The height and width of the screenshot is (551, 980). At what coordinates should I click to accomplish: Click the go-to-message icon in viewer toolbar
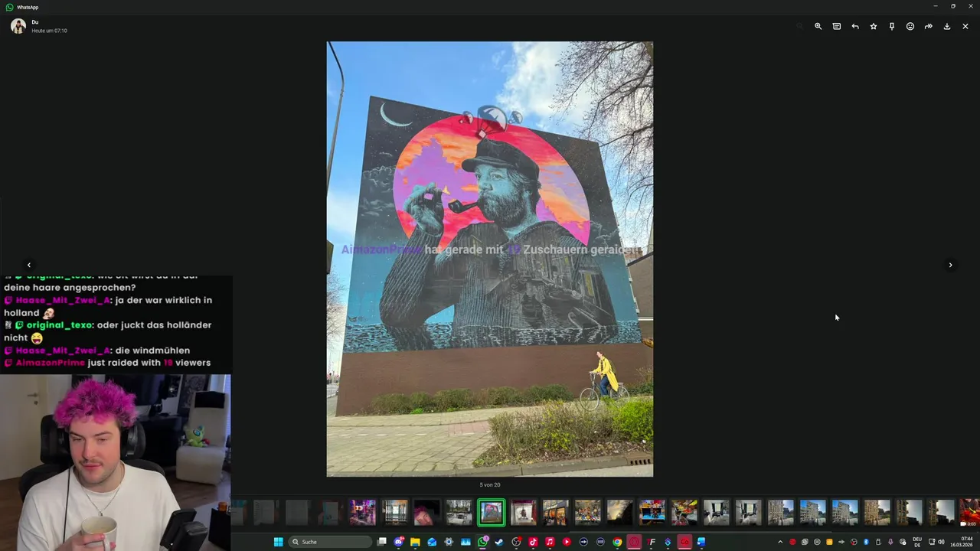(x=837, y=26)
